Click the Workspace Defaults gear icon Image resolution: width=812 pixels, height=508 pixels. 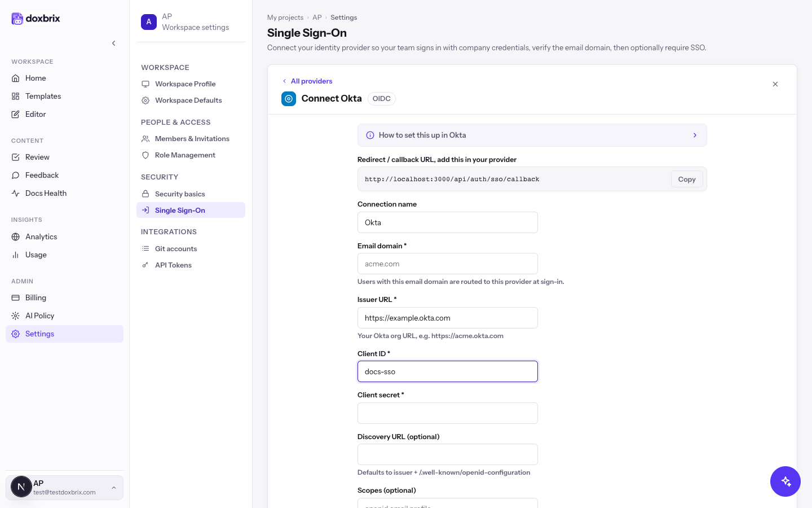click(145, 100)
